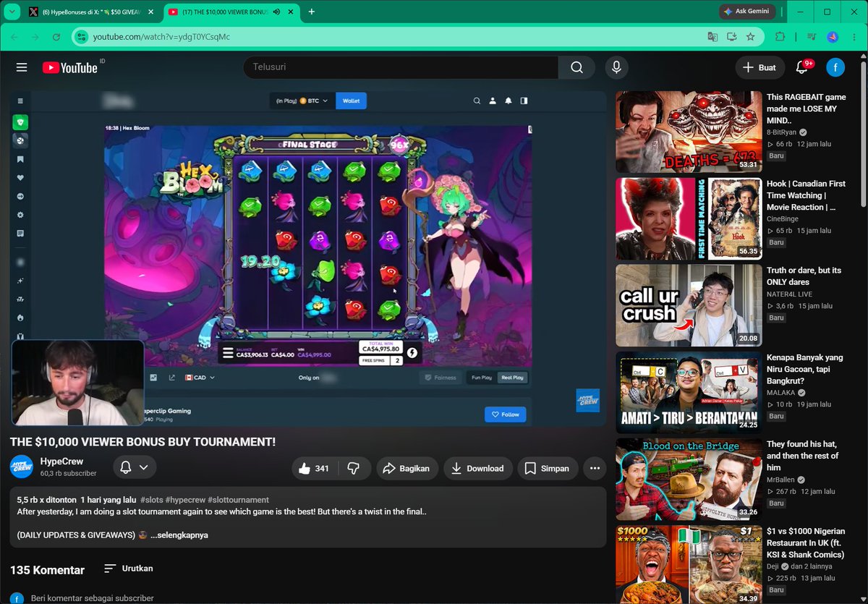Open site information icon in address bar

pos(80,36)
